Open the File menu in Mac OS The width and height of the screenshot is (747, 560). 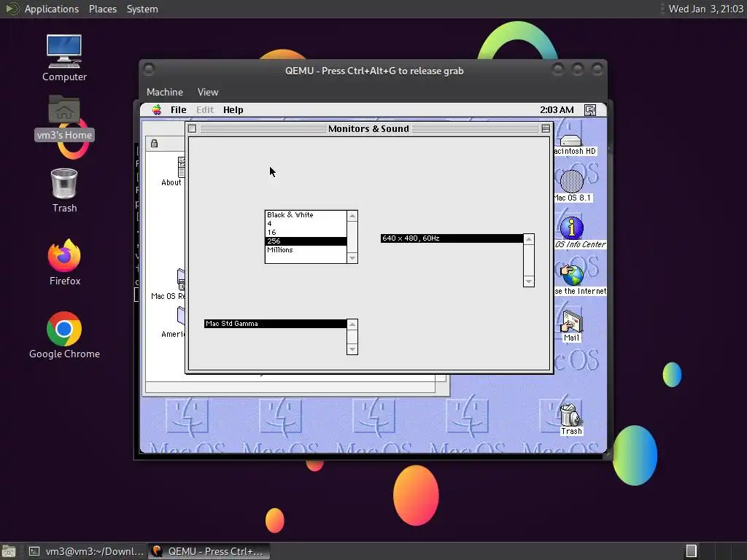pos(178,110)
